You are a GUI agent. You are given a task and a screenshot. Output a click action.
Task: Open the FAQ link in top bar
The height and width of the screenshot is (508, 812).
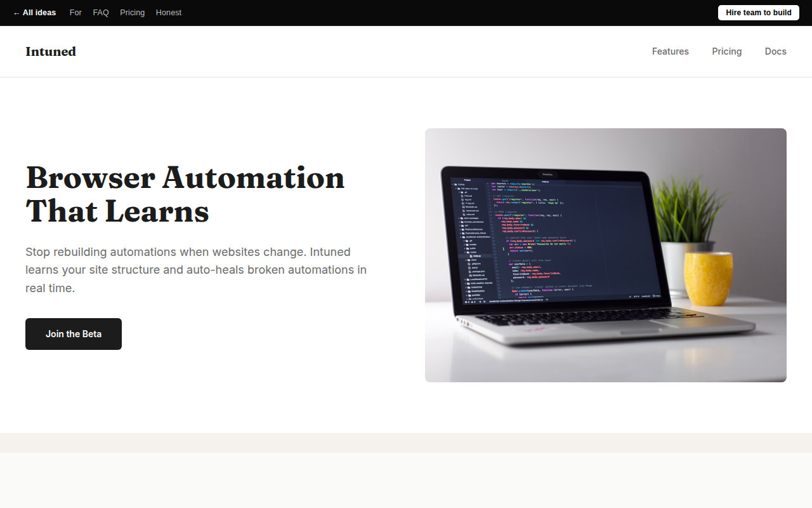click(x=101, y=13)
